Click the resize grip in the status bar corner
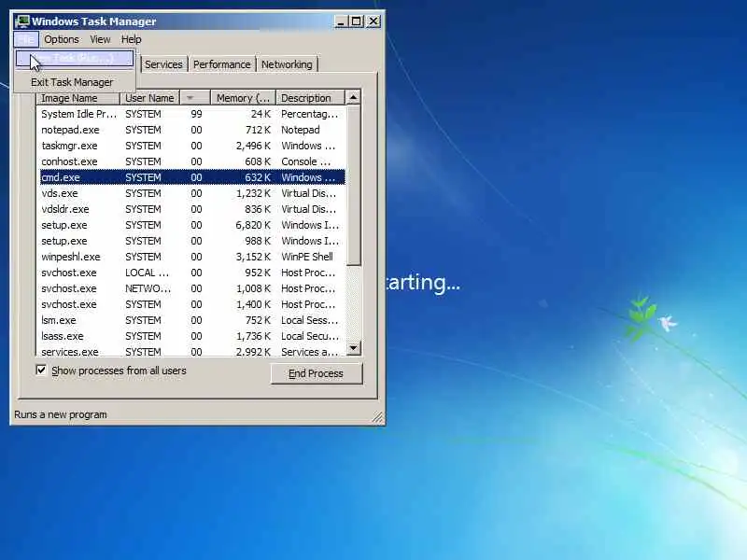 point(377,416)
